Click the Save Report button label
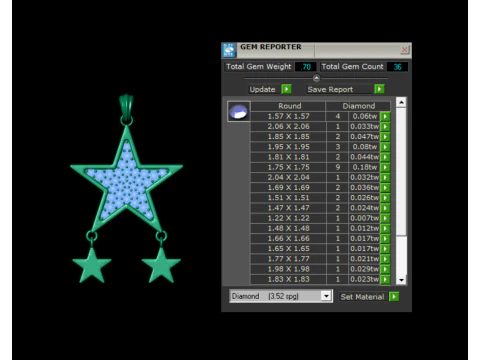 330,89
